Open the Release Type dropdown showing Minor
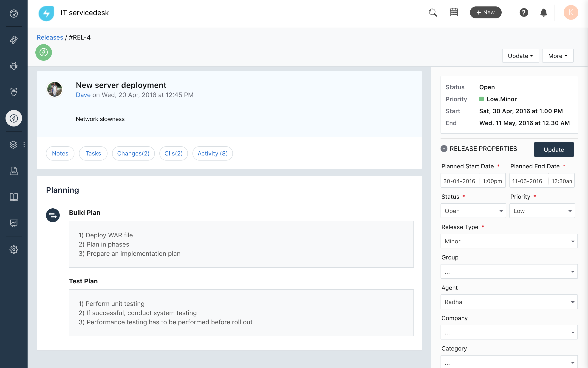This screenshot has width=588, height=368. coord(509,241)
